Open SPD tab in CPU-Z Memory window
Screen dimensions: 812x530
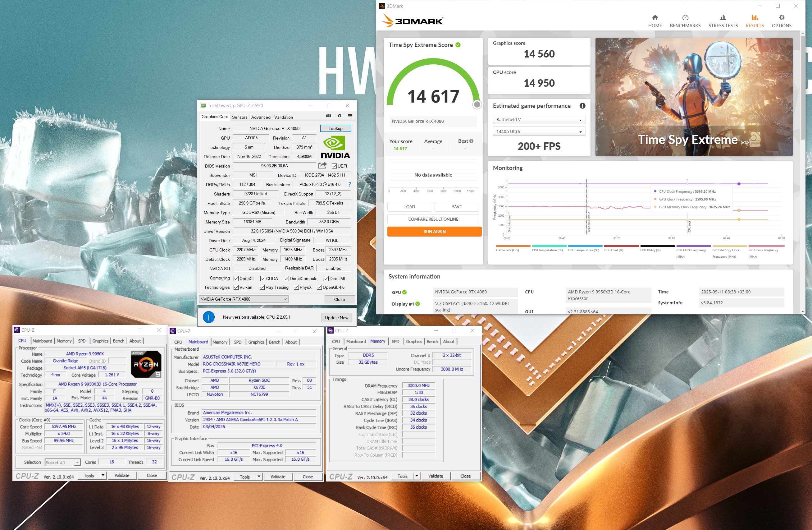pyautogui.click(x=395, y=342)
